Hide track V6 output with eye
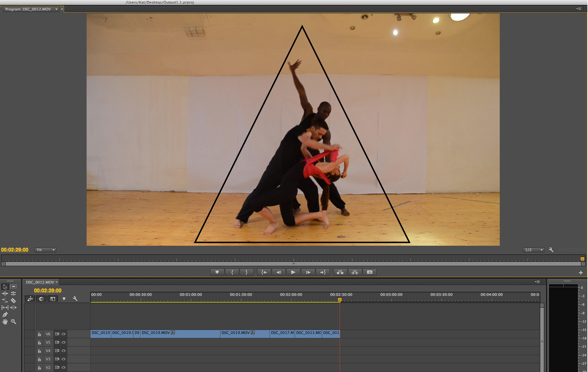The width and height of the screenshot is (588, 372). 64,334
